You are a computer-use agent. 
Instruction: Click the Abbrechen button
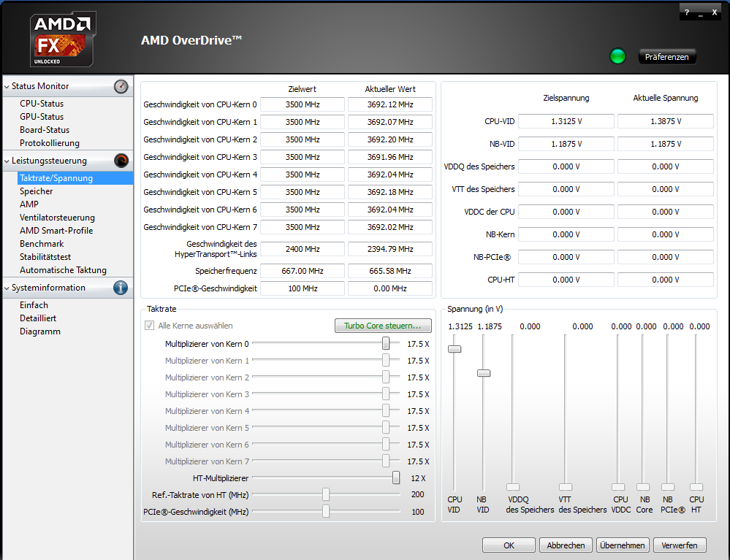(x=566, y=545)
